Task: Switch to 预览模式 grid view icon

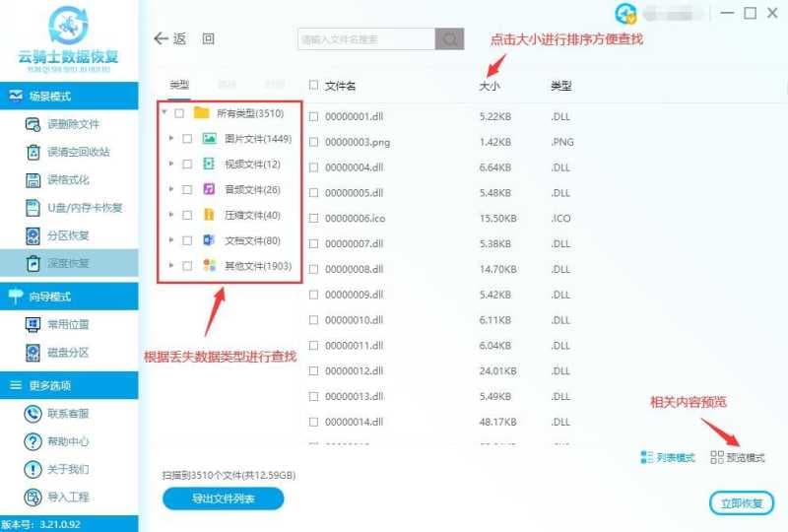Action: pos(717,457)
